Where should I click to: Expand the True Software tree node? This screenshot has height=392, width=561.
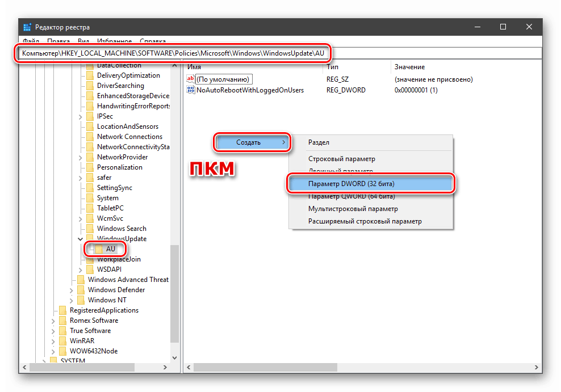(53, 331)
